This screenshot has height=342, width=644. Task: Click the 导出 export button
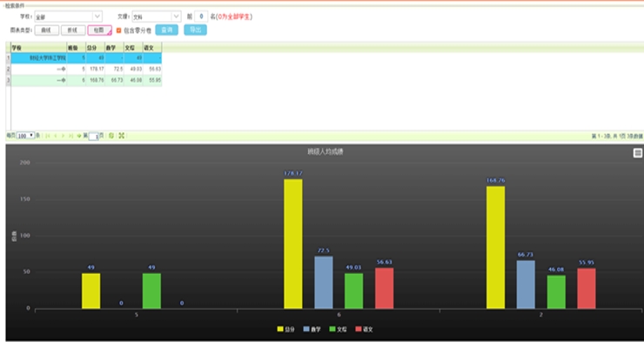195,30
